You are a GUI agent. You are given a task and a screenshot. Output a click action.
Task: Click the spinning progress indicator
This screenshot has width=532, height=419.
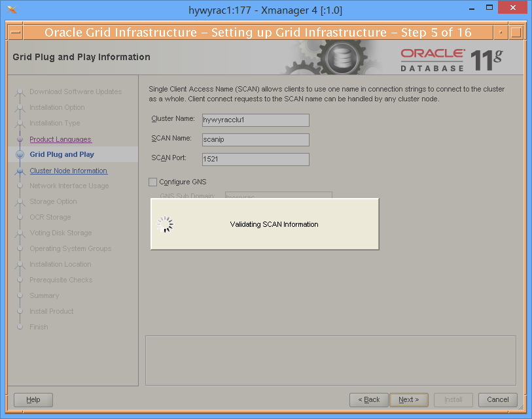(x=165, y=224)
